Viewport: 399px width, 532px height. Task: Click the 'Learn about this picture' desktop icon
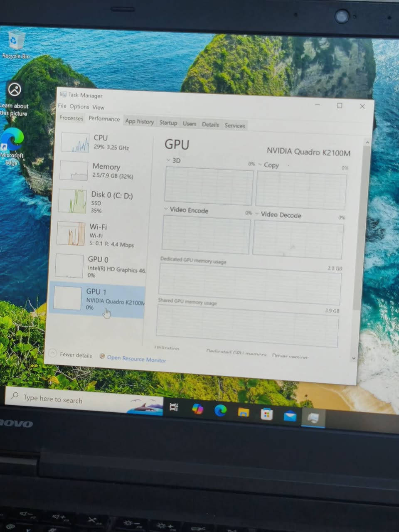15,99
